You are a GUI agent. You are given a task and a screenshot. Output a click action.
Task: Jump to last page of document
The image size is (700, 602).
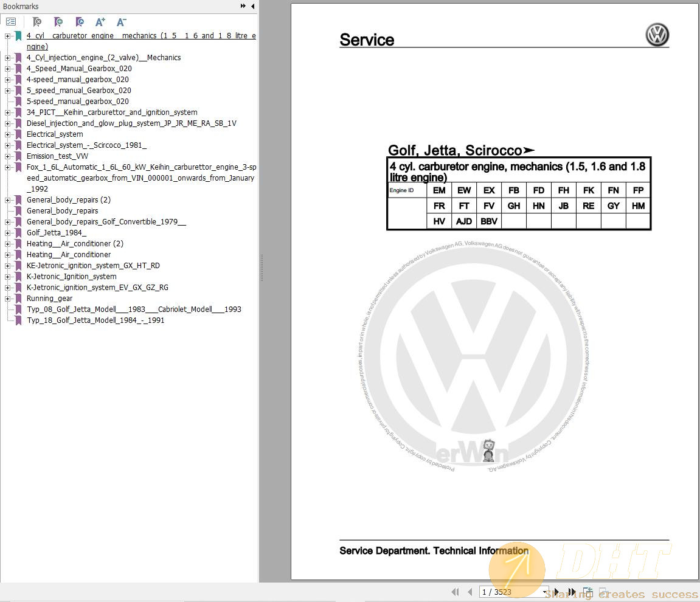tap(572, 592)
